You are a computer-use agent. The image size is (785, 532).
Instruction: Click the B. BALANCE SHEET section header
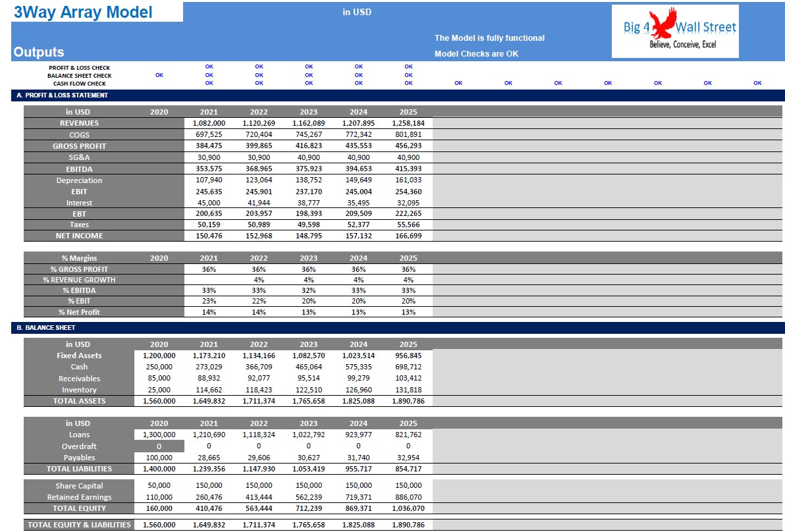point(45,328)
